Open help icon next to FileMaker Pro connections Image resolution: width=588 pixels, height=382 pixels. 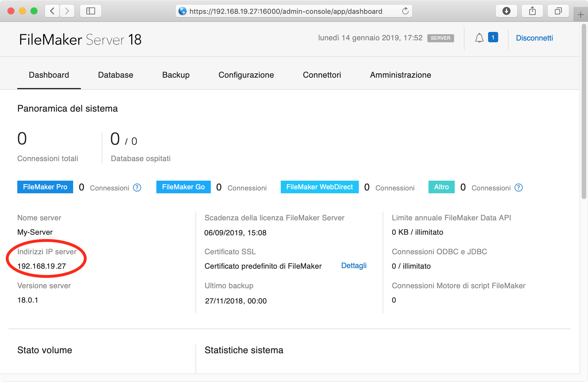137,188
